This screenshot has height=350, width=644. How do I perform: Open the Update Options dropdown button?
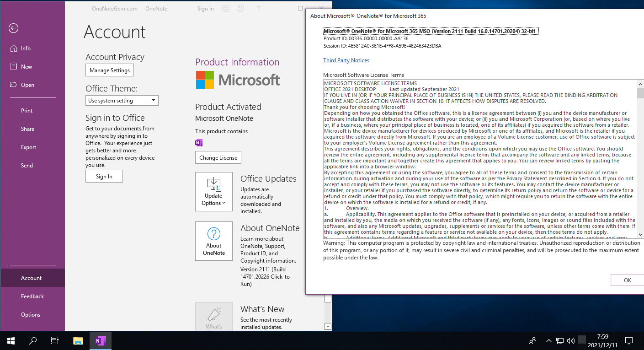coord(214,192)
